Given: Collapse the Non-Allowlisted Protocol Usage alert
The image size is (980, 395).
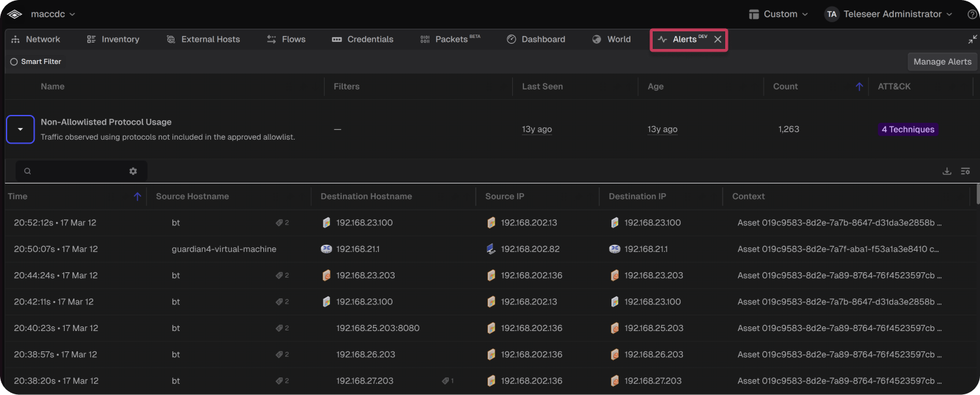Looking at the screenshot, I should point(20,129).
